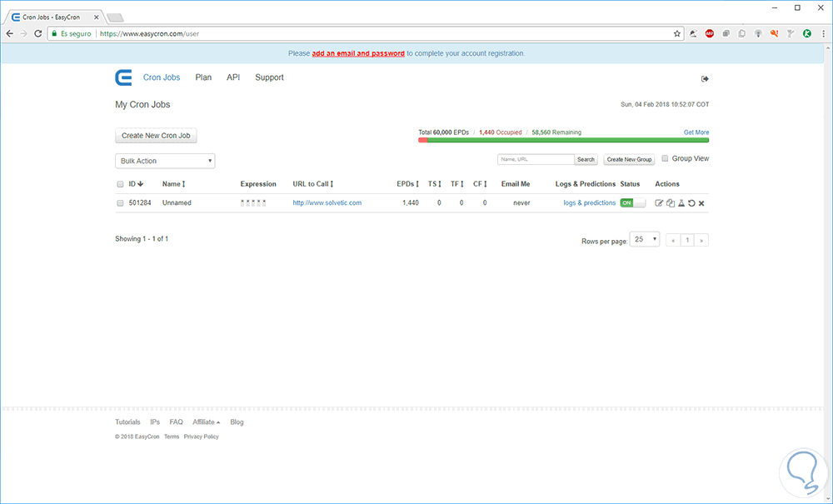Screen dimensions: 833x504
Task: Open the Get More link
Action: click(696, 132)
